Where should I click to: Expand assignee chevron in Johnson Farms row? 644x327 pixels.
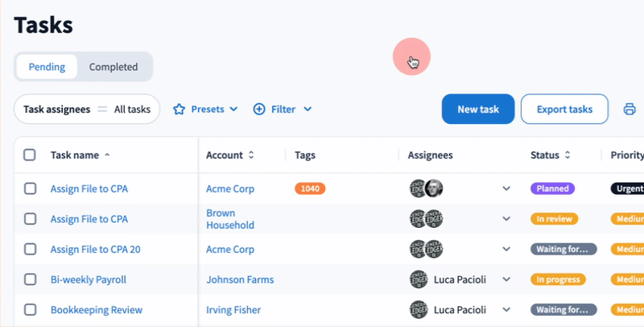[x=506, y=279]
